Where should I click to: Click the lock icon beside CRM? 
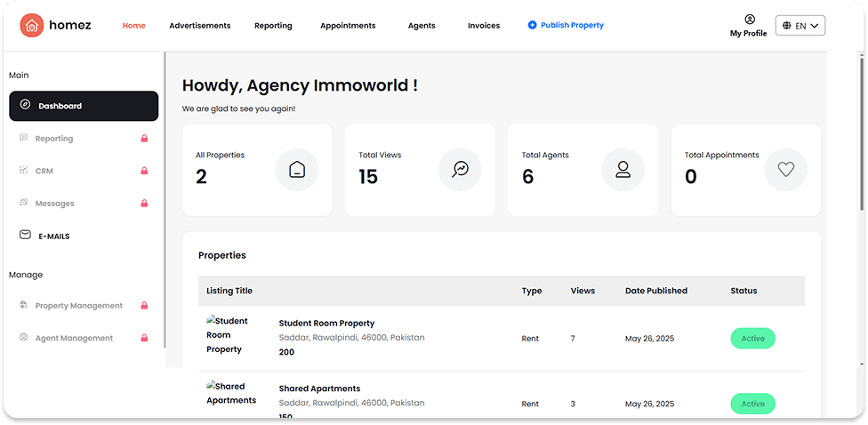coord(144,171)
